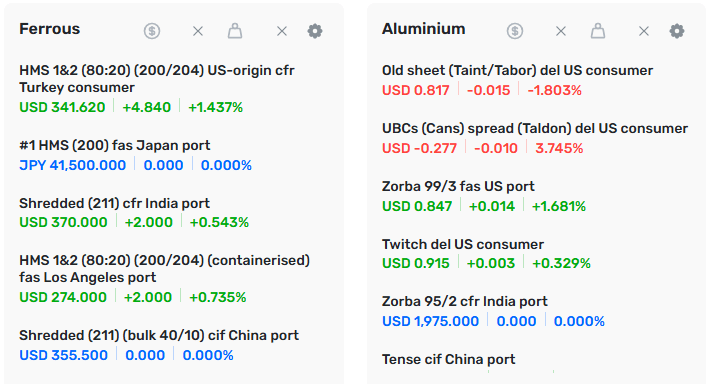This screenshot has width=711, height=387.
Task: Open HMS 1&2 containerised fas Los Angeles port
Action: [x=164, y=269]
